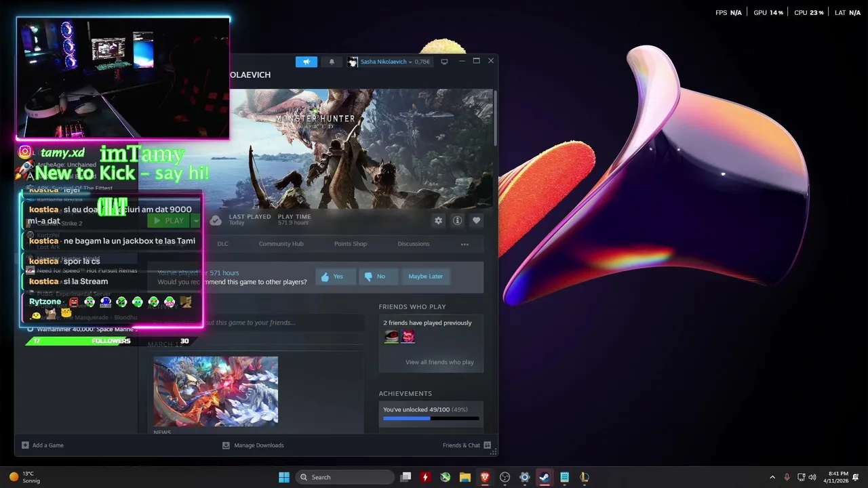The width and height of the screenshot is (868, 488).
Task: Open game settings gear for Monster Hunter
Action: tap(438, 220)
